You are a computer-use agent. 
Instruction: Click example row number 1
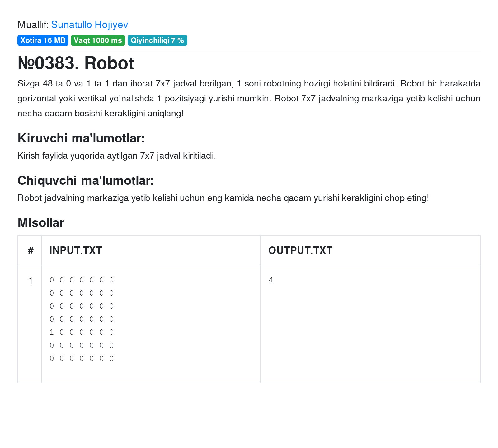(x=31, y=281)
